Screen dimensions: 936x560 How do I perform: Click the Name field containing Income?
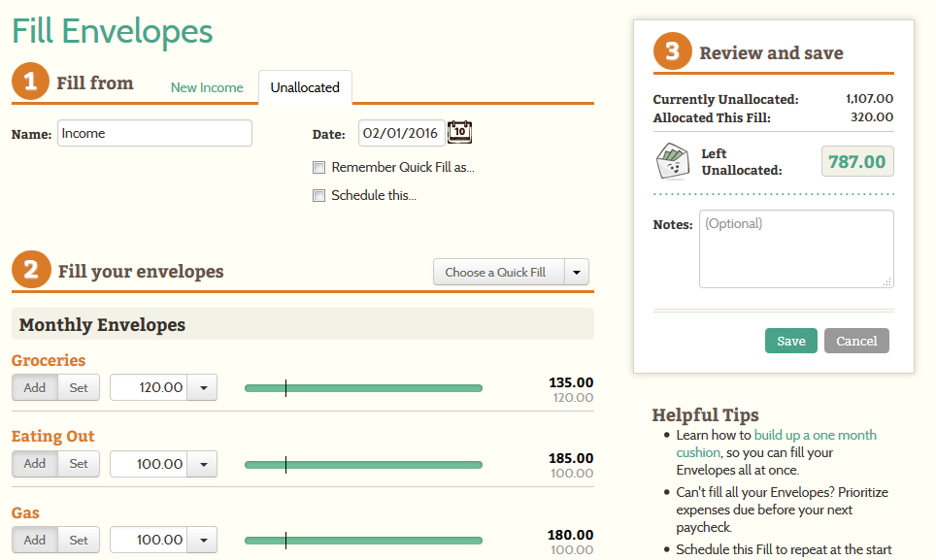point(154,133)
